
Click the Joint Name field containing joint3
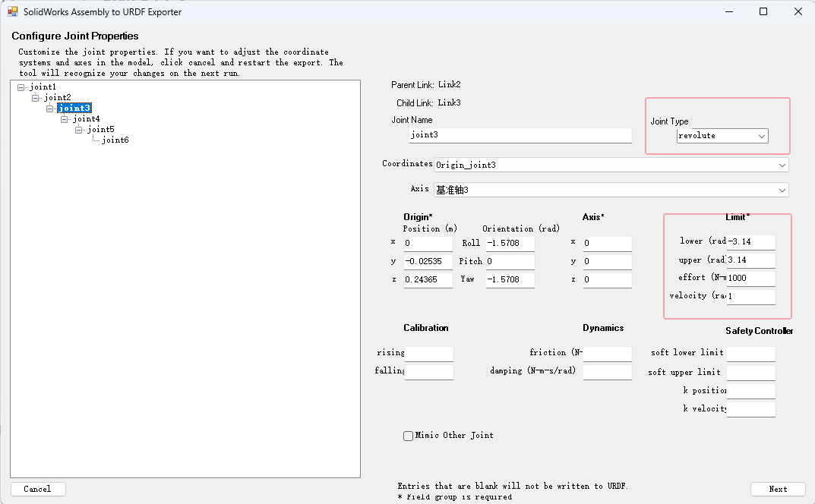(x=520, y=135)
